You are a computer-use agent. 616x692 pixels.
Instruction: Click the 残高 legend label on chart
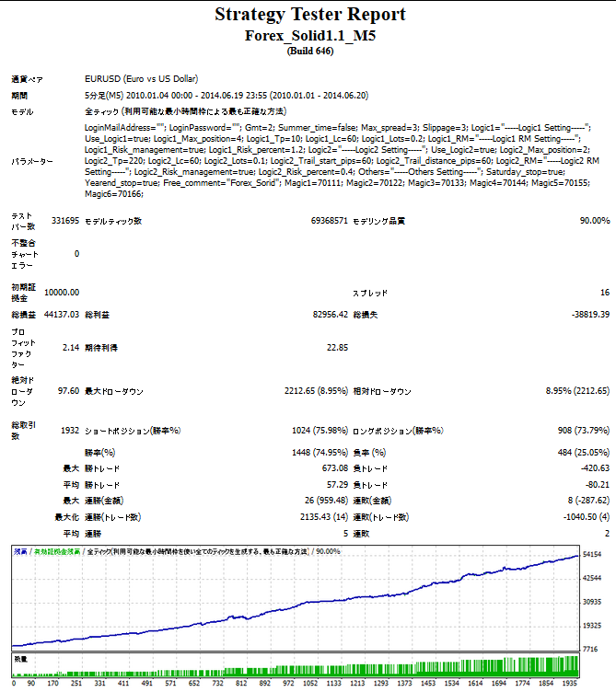[x=20, y=551]
